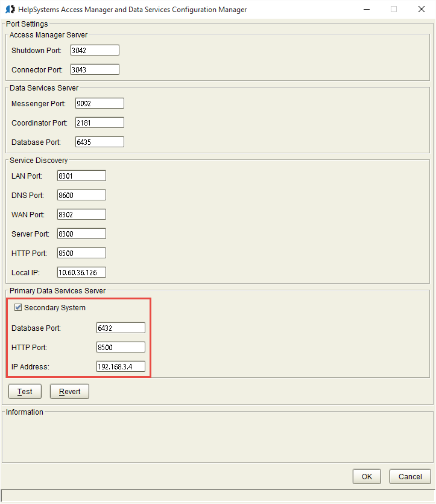The height and width of the screenshot is (504, 436).
Task: Close the Configuration Manager window
Action: (422, 10)
